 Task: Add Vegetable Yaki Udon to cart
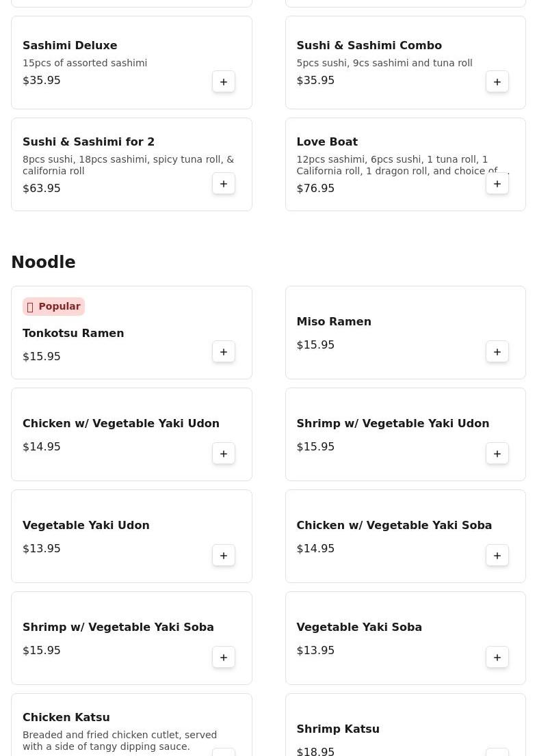click(x=224, y=556)
